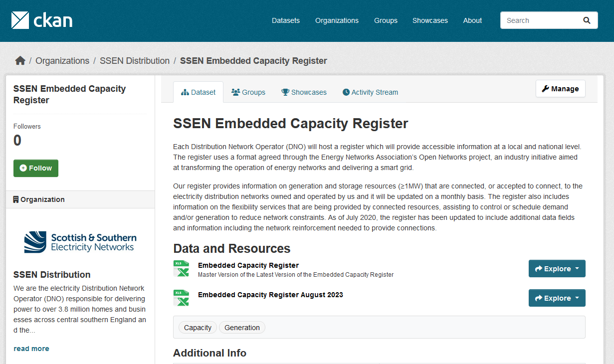
Task: Open About in top navigation
Action: 472,20
